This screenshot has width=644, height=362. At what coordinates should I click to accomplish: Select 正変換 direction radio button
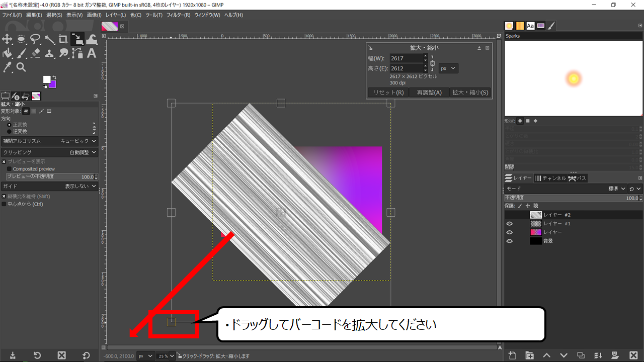9,124
